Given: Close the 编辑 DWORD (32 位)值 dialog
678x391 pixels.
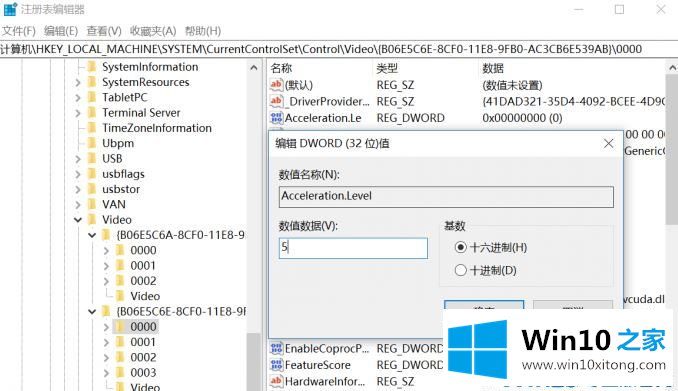Looking at the screenshot, I should 608,143.
